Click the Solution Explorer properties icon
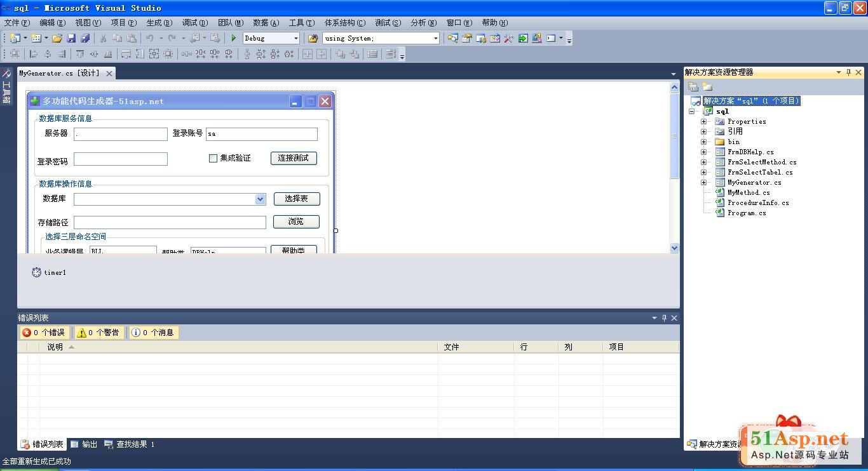868x471 pixels. 693,87
